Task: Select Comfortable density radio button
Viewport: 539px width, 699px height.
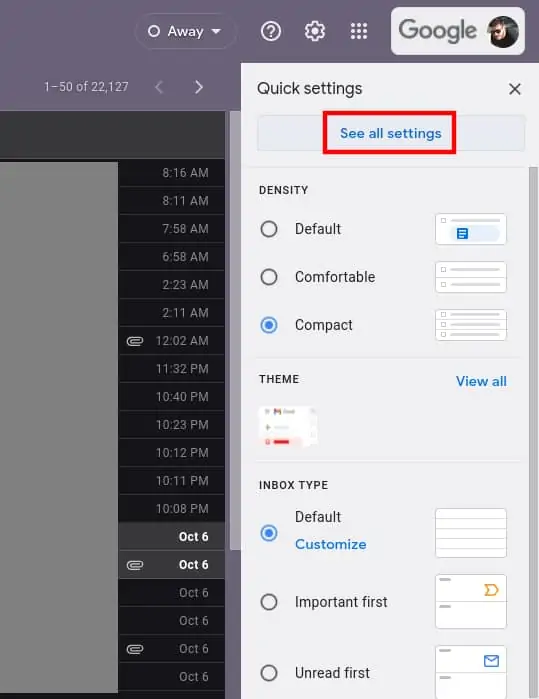Action: tap(269, 277)
